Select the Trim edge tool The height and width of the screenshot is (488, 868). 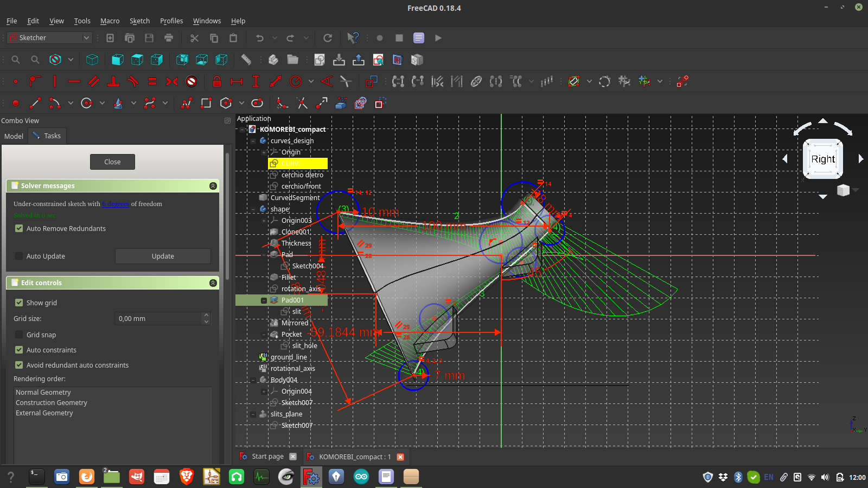pyautogui.click(x=302, y=103)
